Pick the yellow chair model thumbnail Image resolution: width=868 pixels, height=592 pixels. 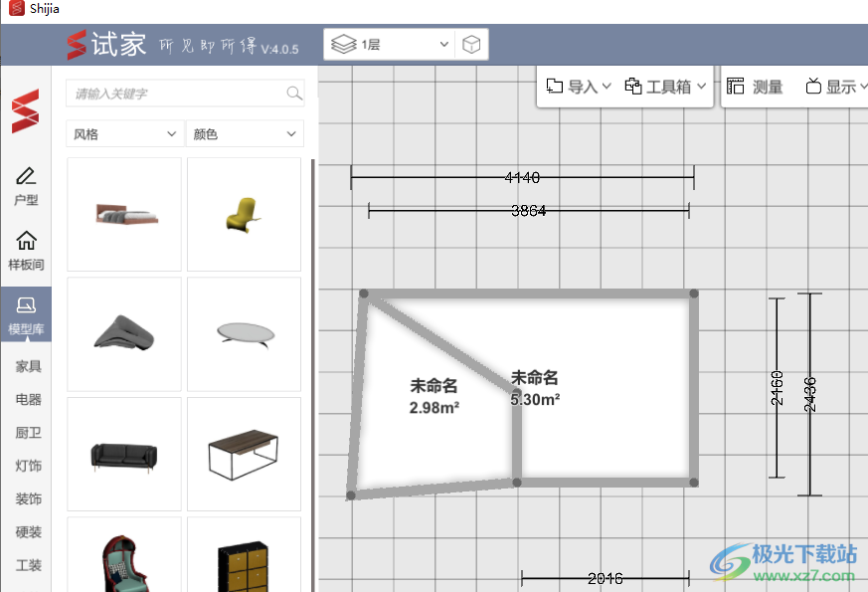click(245, 214)
